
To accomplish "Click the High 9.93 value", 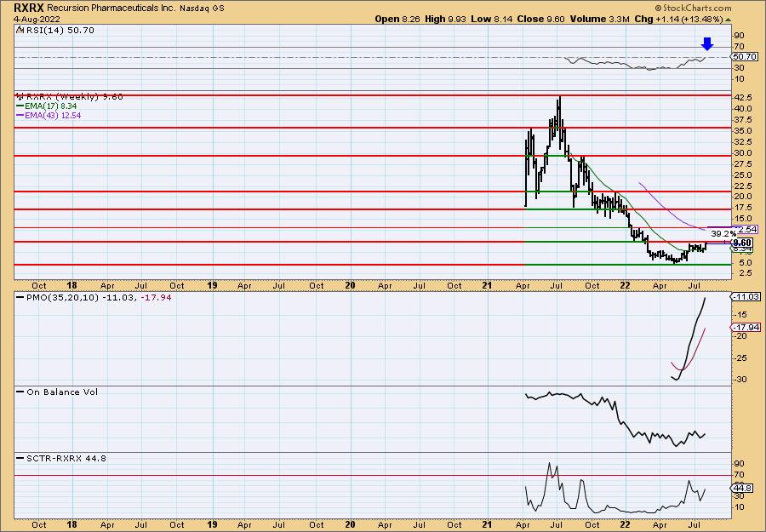I will 445,19.
